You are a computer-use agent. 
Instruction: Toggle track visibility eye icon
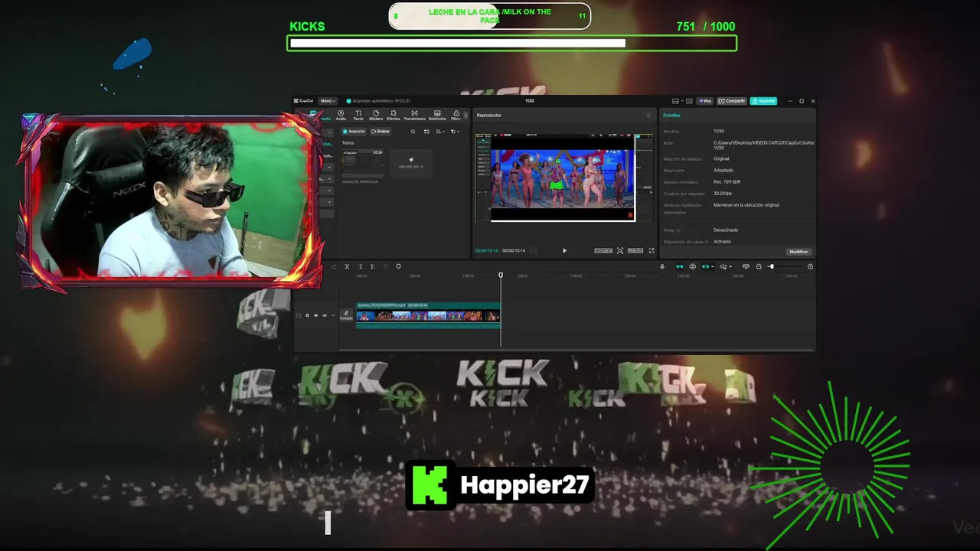pyautogui.click(x=316, y=315)
